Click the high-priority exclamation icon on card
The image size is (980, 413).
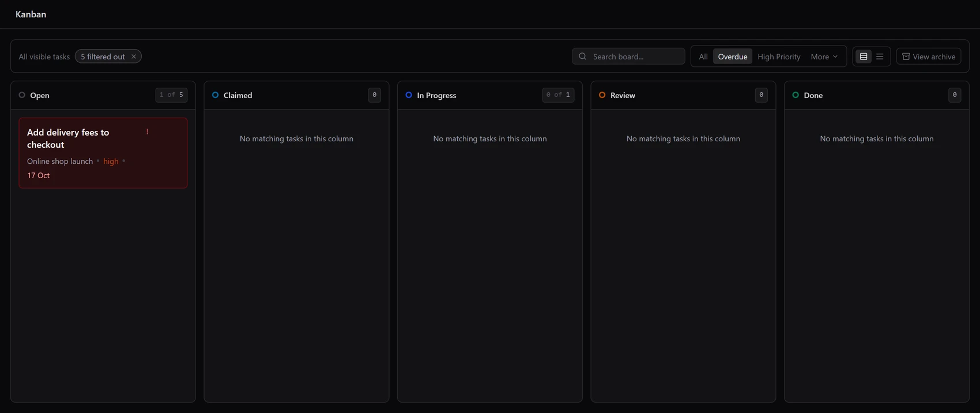click(x=147, y=132)
